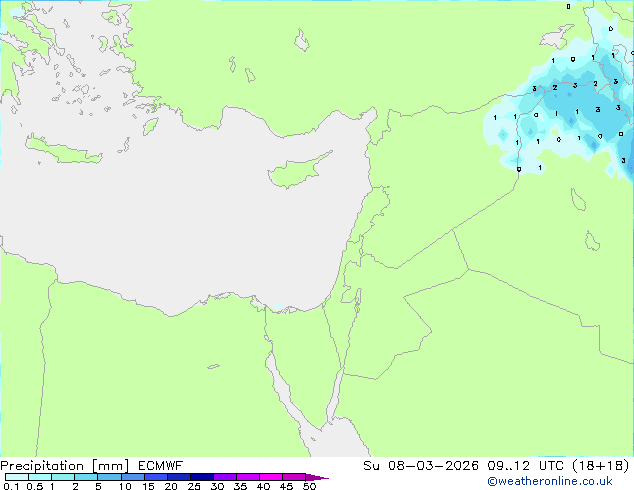Click the '09..12 UTC' time text
This screenshot has width=634, height=490.
click(526, 466)
